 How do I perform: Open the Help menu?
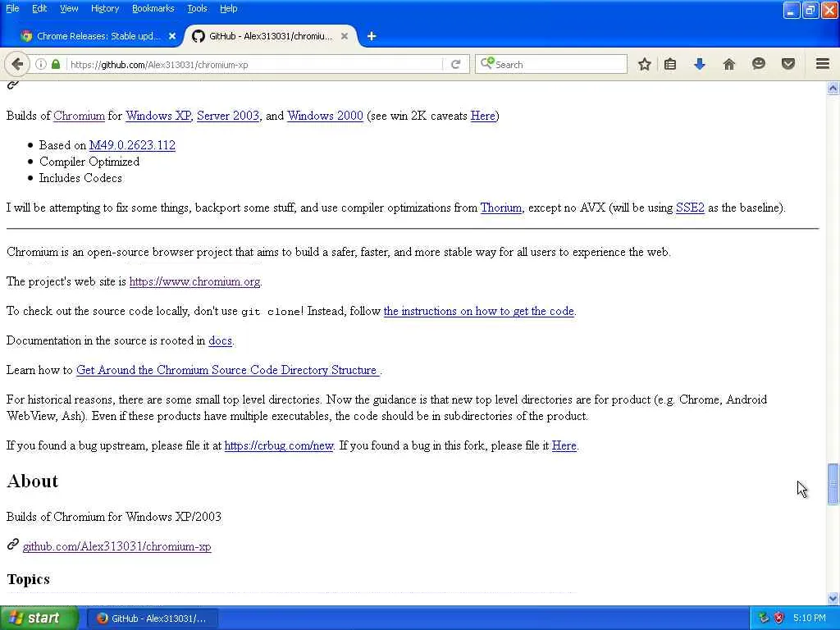click(x=228, y=8)
